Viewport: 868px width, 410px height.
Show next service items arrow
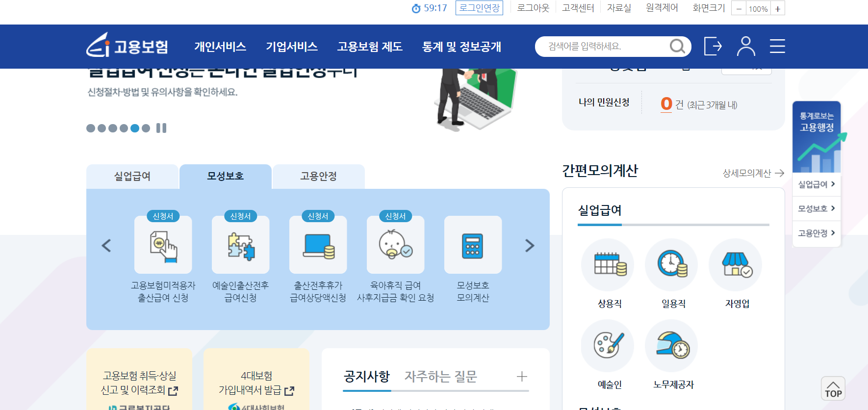click(529, 245)
